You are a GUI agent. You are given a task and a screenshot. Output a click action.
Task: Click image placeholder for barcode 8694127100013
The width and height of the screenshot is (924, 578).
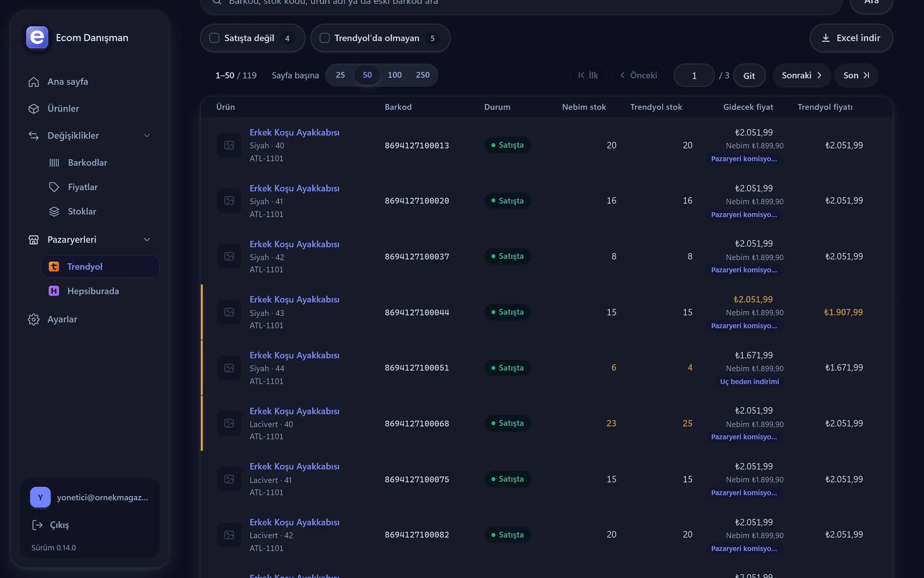point(229,145)
